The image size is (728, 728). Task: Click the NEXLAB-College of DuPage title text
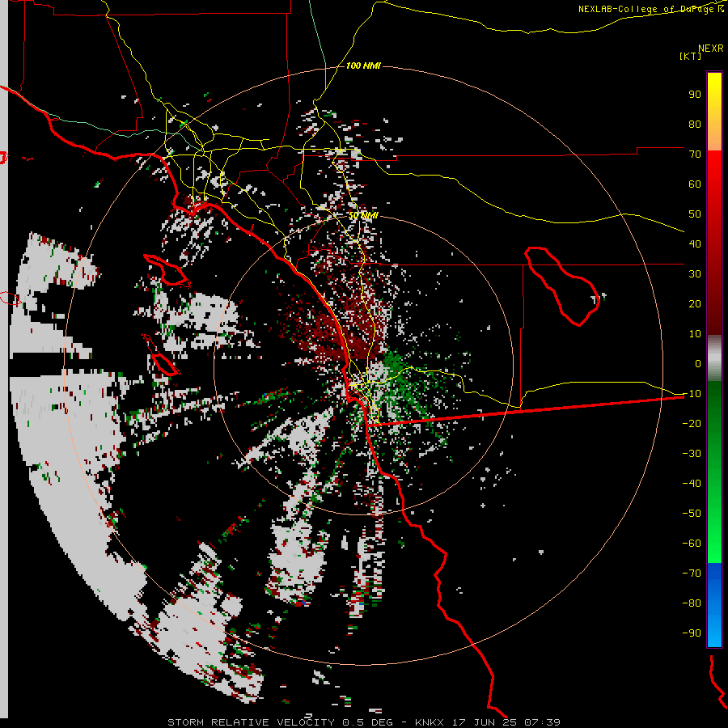coord(650,9)
